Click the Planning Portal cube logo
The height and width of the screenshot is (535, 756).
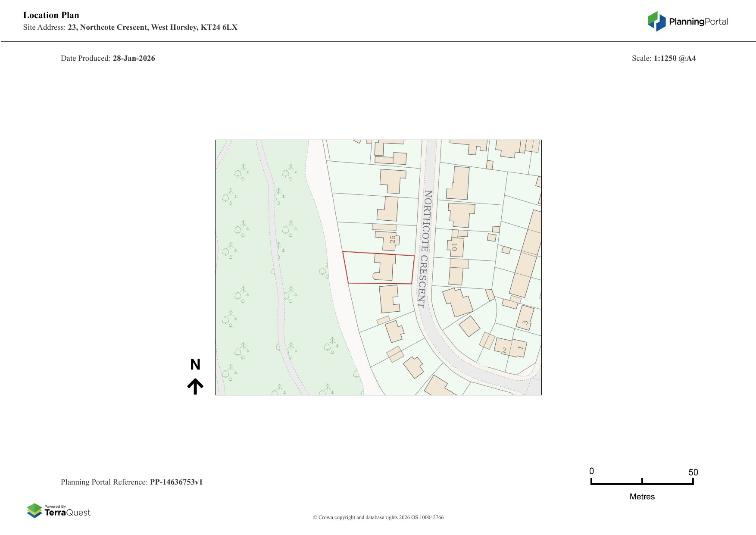point(656,22)
